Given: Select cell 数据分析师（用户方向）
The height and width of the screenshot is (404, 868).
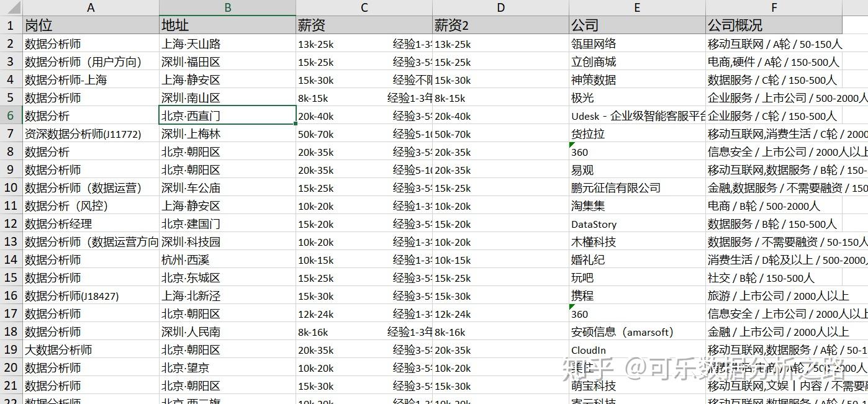Looking at the screenshot, I should coord(91,61).
